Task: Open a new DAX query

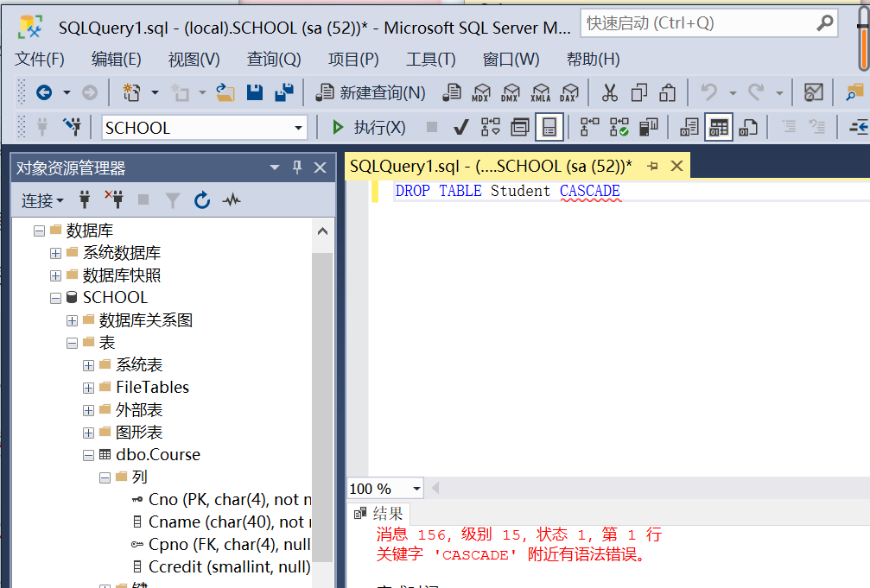Action: [569, 92]
